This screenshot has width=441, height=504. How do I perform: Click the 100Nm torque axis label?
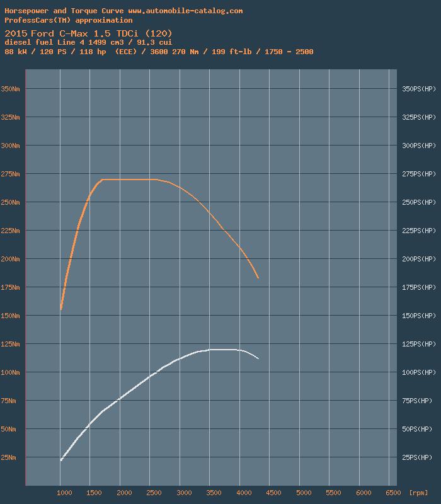pos(10,372)
